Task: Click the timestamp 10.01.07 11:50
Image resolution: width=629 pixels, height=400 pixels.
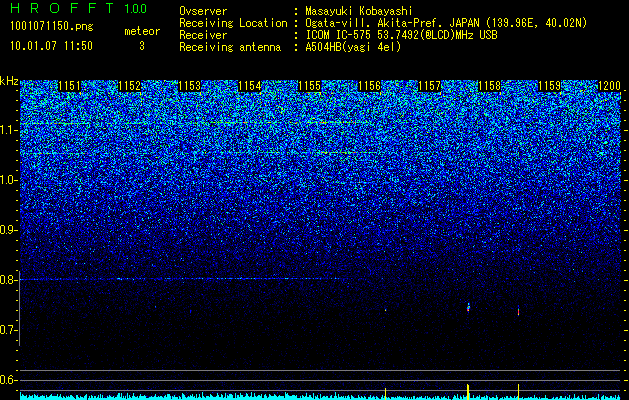Action: point(51,46)
